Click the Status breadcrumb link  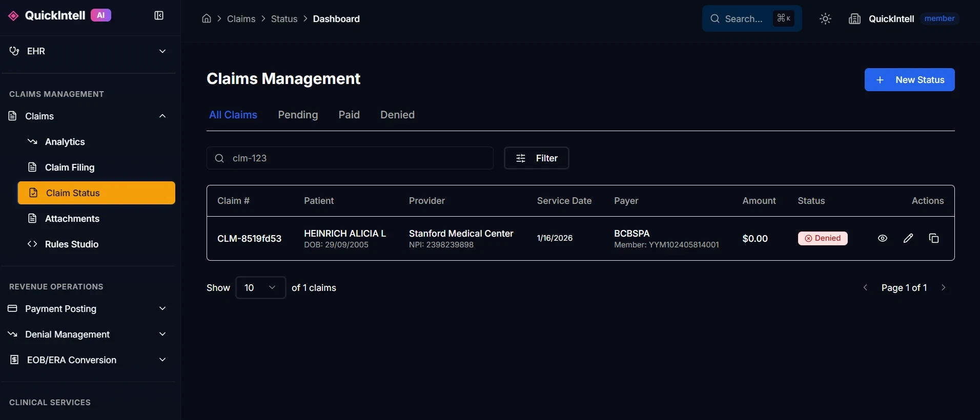tap(284, 19)
